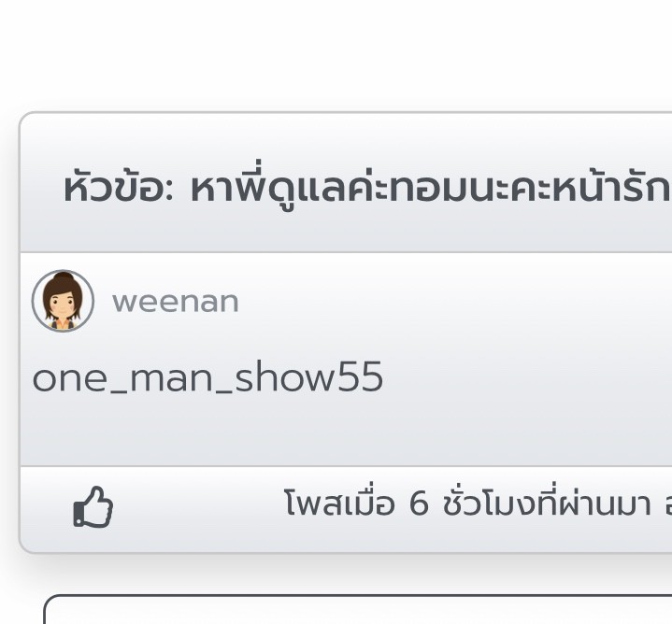Click the username weenan
The height and width of the screenshot is (624, 672).
click(x=176, y=302)
